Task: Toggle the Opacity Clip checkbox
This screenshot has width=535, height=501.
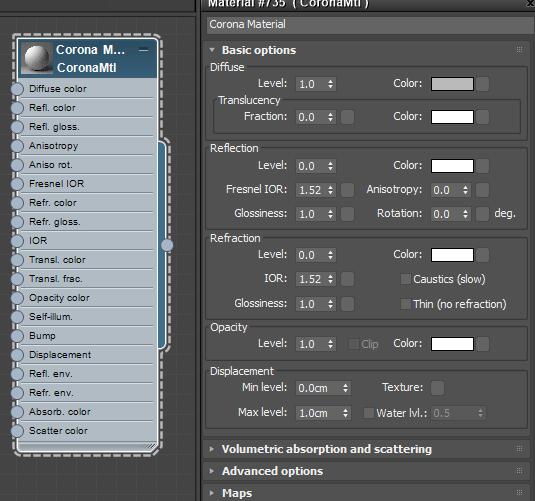Action: (x=353, y=344)
